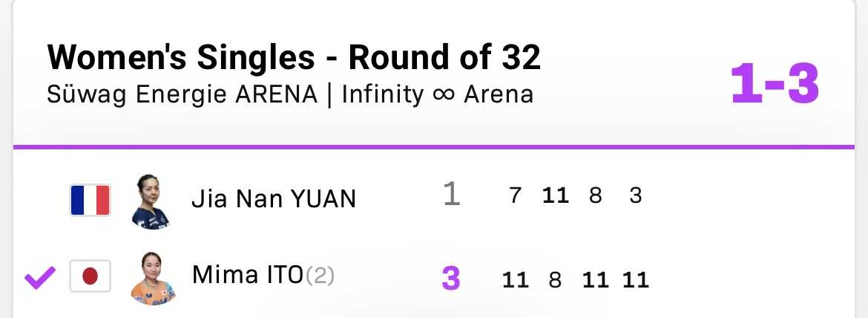
Task: Open Mima ITO's player profile name
Action: 247,276
